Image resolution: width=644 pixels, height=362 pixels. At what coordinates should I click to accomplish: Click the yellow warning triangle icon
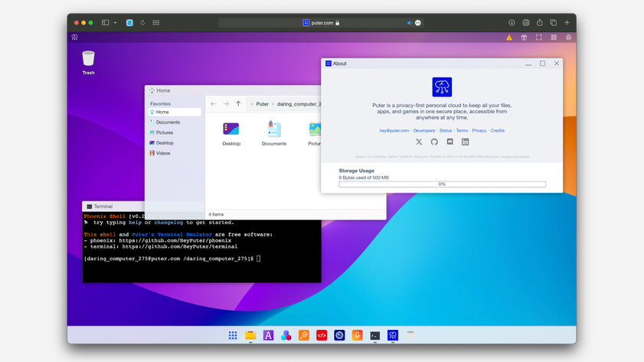tap(509, 38)
